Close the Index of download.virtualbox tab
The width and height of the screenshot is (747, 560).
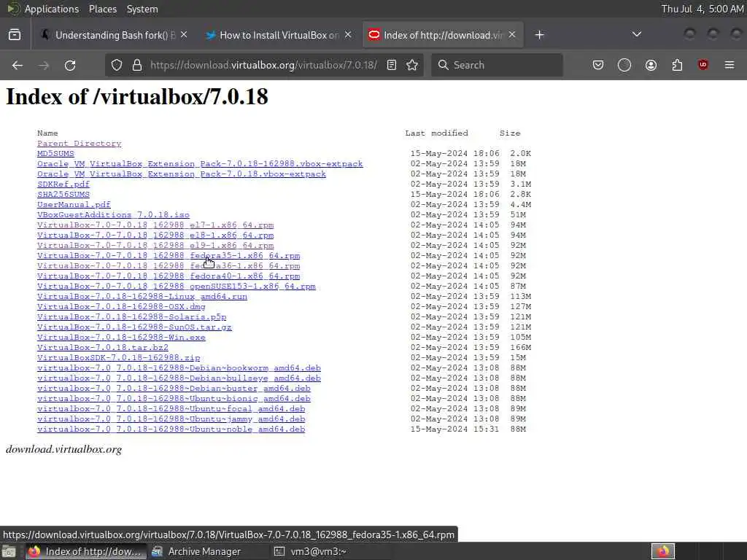coord(512,35)
